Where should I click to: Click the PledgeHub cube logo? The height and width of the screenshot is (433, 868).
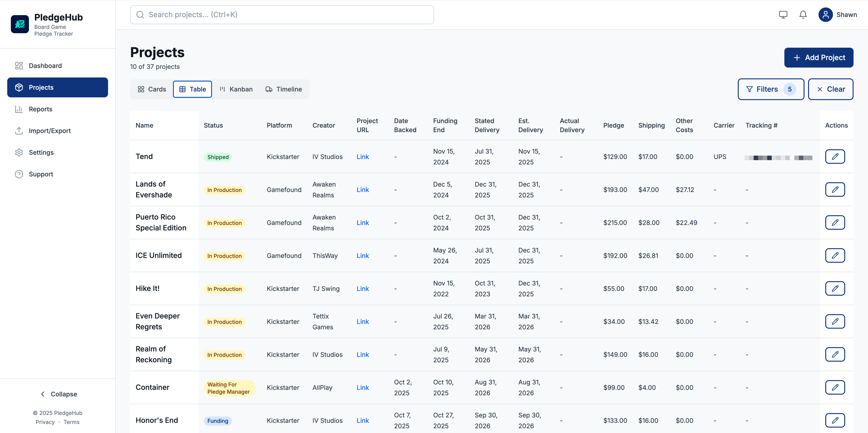pos(20,24)
